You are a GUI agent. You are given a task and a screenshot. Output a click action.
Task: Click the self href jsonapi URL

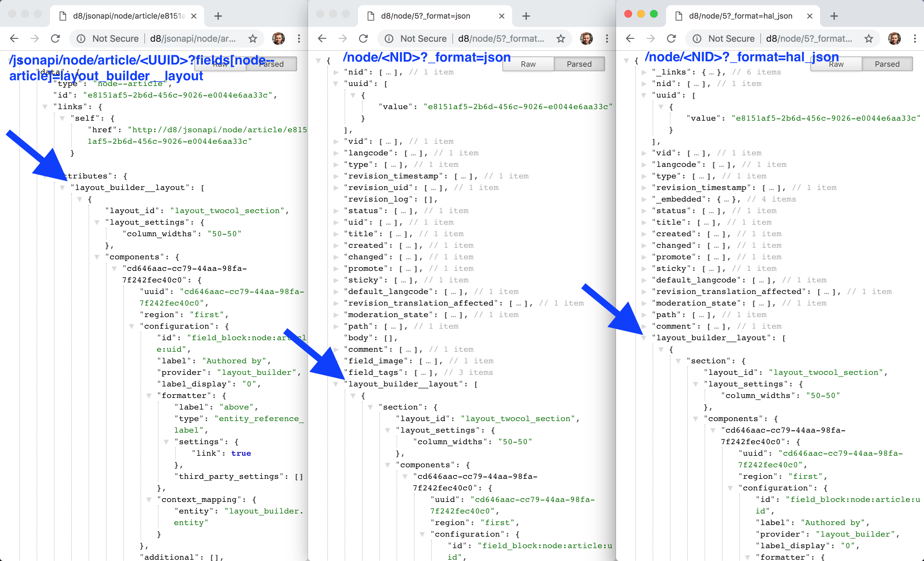click(x=217, y=130)
